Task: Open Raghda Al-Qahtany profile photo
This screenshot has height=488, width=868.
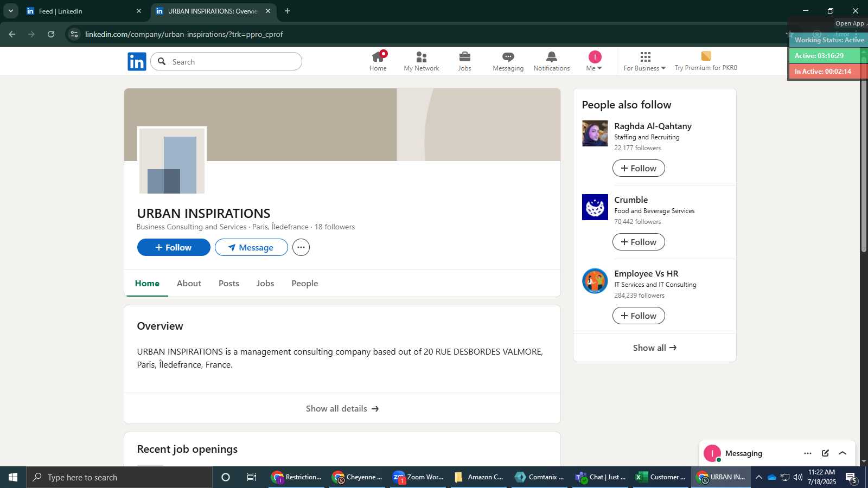Action: [595, 133]
